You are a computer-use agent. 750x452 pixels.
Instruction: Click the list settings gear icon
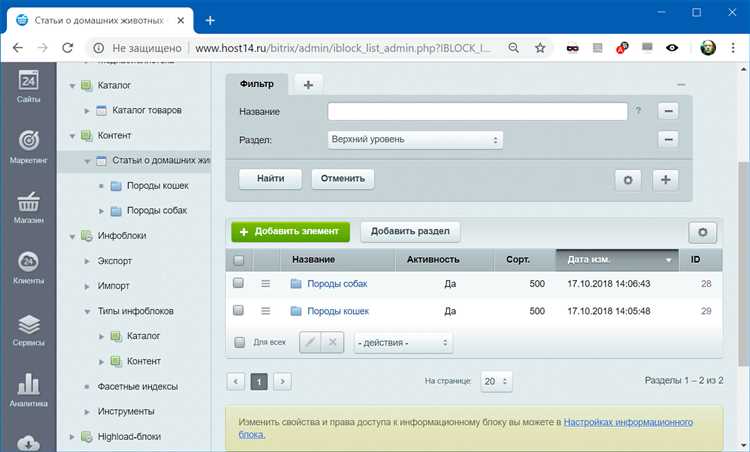702,232
